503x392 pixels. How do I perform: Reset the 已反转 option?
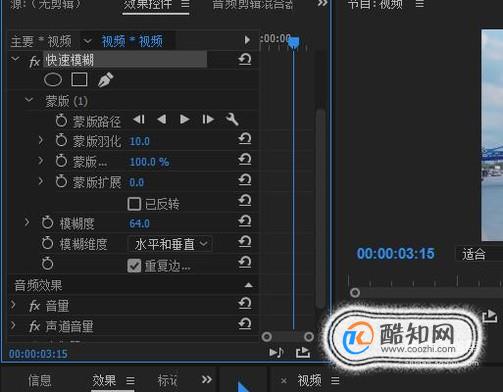(245, 200)
